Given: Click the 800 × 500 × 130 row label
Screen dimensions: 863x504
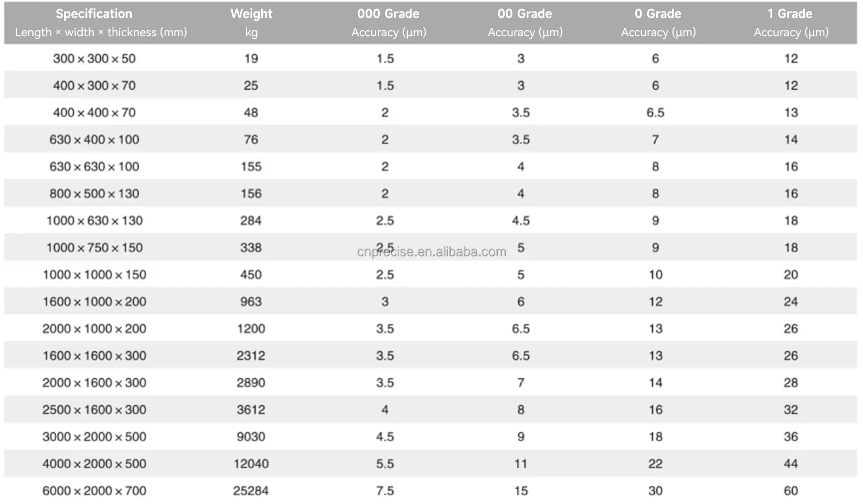Looking at the screenshot, I should tap(94, 194).
